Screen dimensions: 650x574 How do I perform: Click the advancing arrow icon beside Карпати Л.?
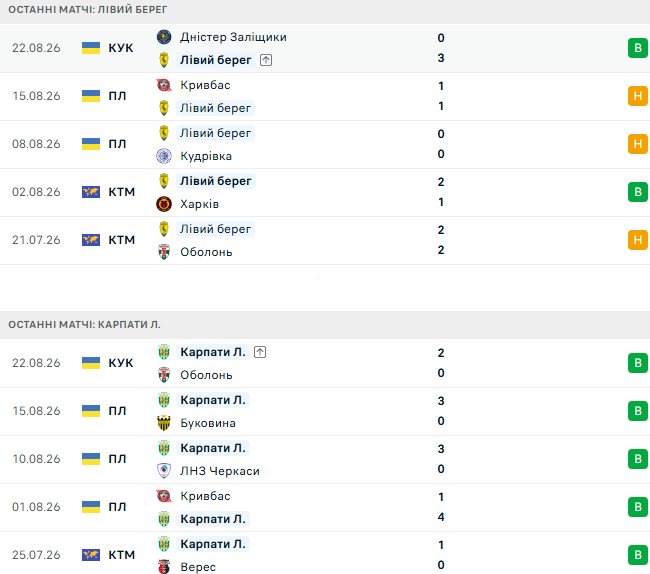(260, 352)
